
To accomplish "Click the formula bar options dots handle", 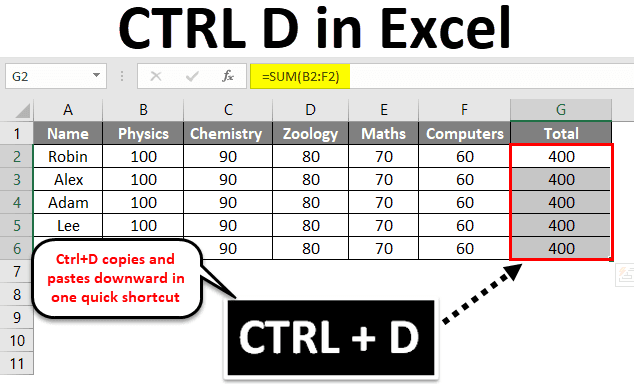I will 122,76.
